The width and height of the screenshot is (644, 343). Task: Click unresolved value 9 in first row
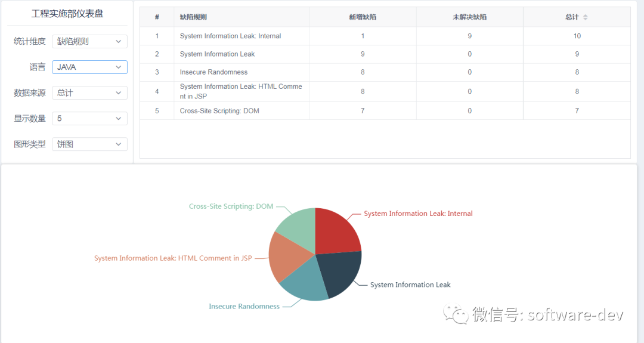pyautogui.click(x=469, y=36)
